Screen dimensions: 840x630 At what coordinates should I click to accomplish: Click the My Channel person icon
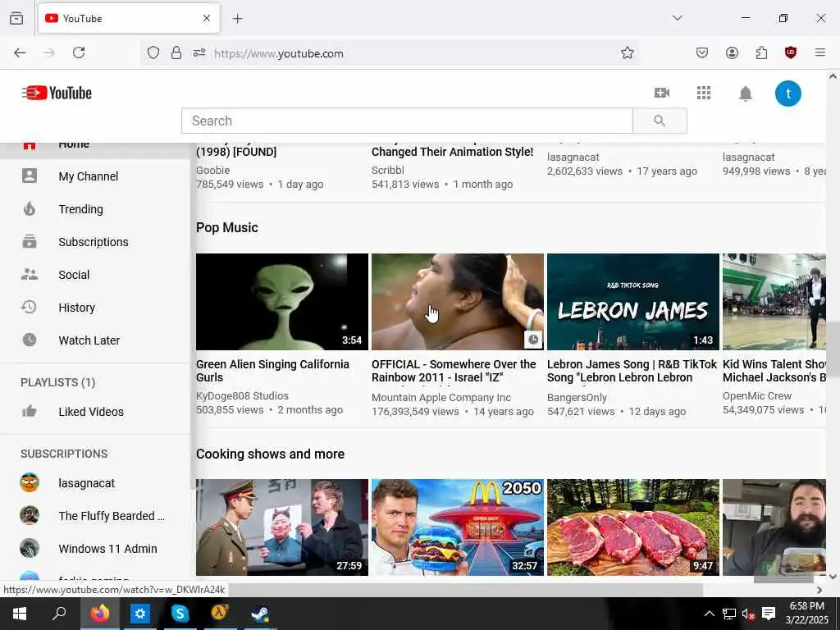(30, 176)
